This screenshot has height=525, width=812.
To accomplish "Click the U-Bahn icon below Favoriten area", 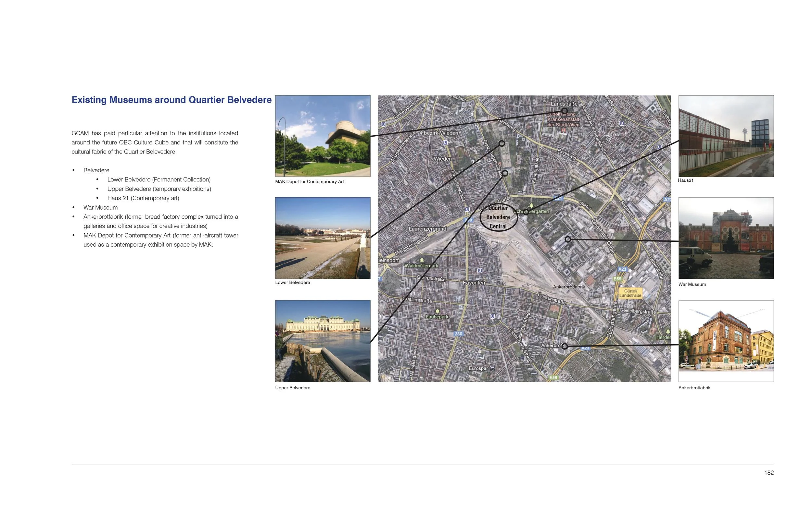I will pos(492,316).
